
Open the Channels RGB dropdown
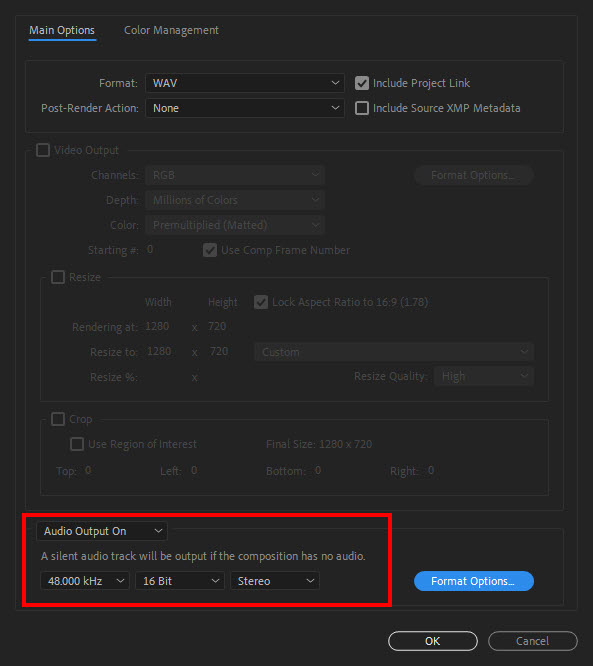235,175
